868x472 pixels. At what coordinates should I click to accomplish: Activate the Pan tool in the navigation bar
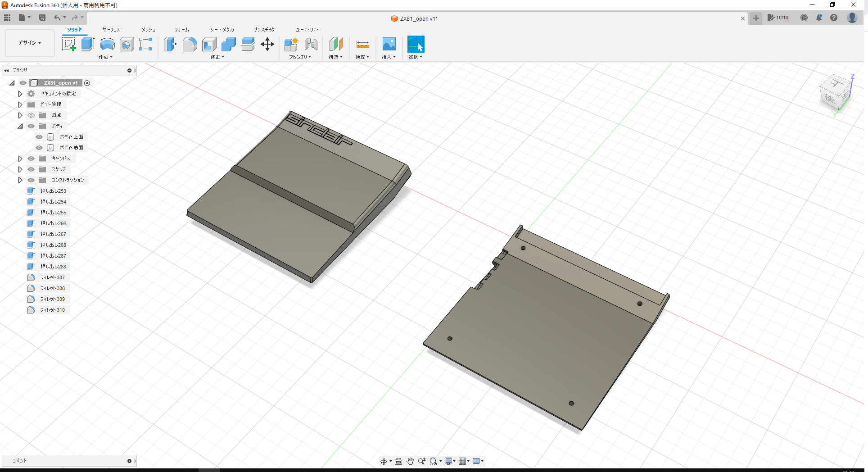(x=410, y=461)
